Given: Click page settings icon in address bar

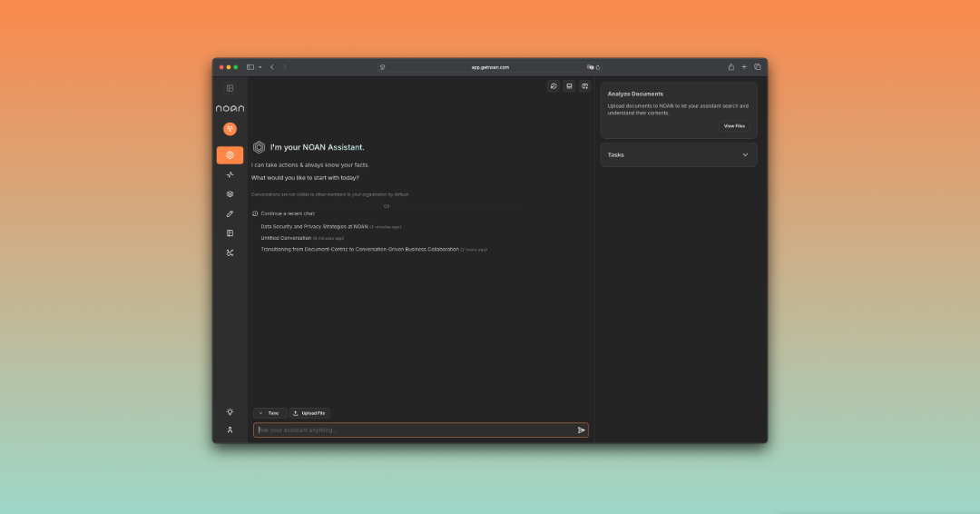Looking at the screenshot, I should coord(383,67).
